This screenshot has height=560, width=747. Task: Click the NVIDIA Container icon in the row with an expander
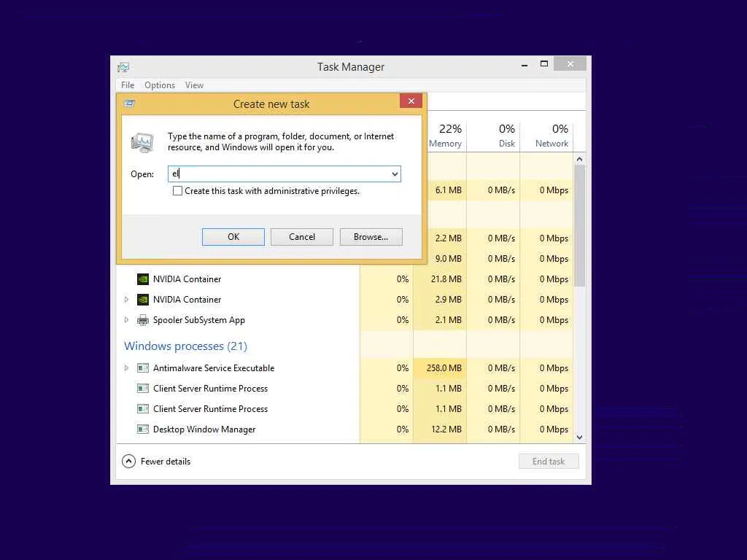pyautogui.click(x=143, y=300)
